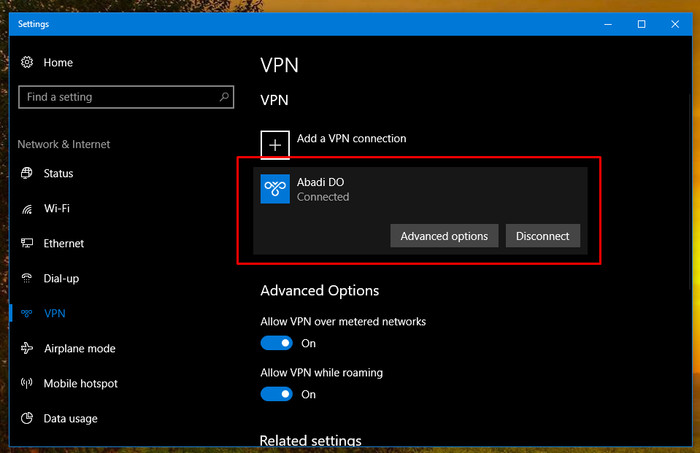Maximize the Settings window
The height and width of the screenshot is (453, 700).
point(642,24)
